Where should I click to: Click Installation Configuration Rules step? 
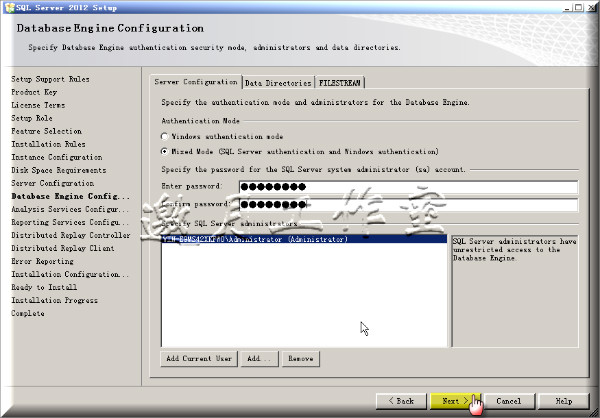click(x=70, y=274)
